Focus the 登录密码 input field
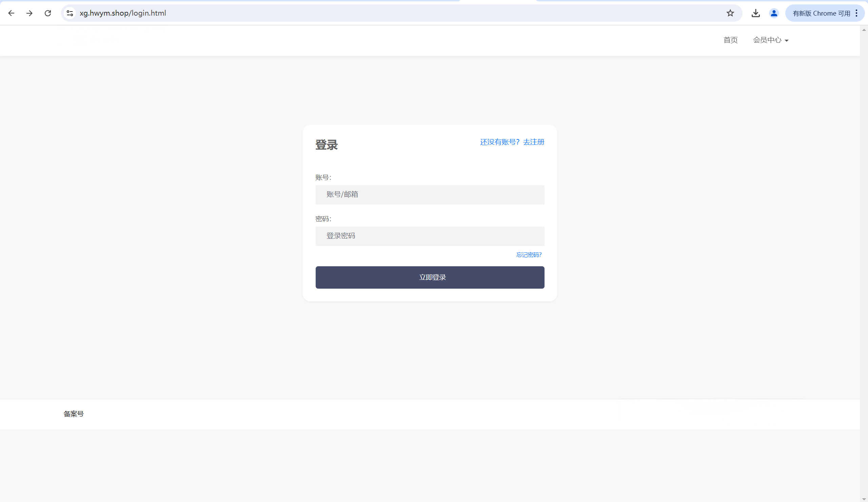The image size is (868, 502). 430,236
